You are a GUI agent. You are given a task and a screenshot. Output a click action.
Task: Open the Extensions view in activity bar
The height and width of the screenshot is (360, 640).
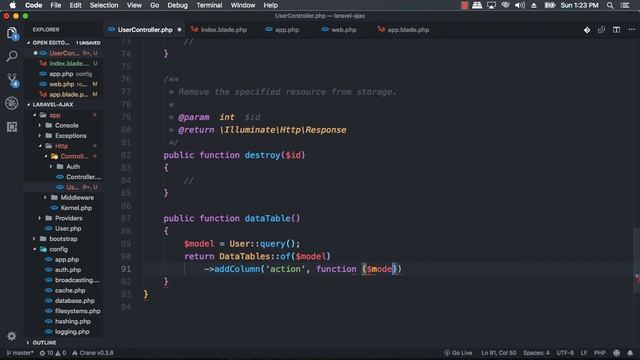pyautogui.click(x=12, y=127)
